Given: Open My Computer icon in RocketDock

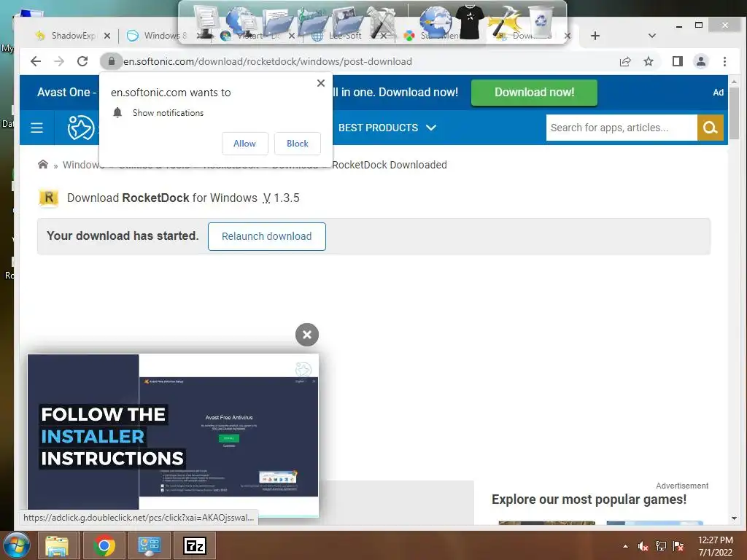Looking at the screenshot, I should point(205,21).
